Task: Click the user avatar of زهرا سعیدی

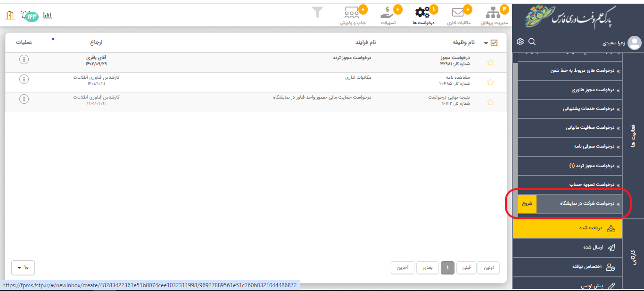Action: click(635, 43)
